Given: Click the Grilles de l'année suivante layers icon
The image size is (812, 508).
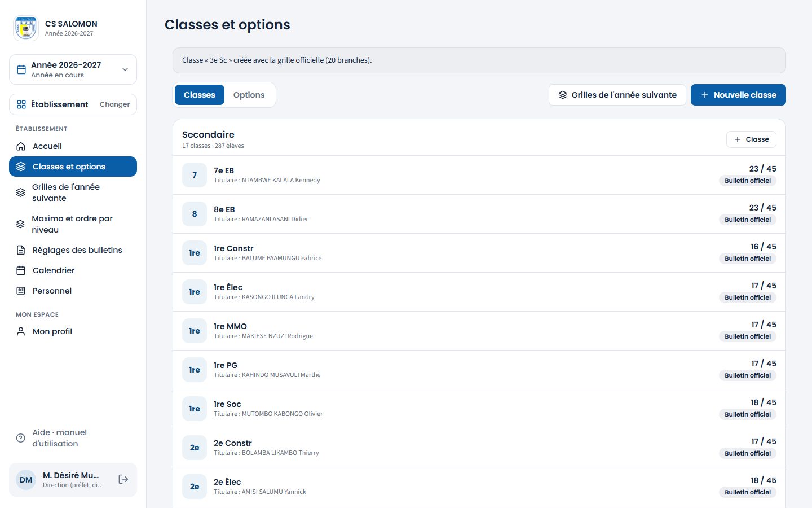Looking at the screenshot, I should (x=21, y=192).
